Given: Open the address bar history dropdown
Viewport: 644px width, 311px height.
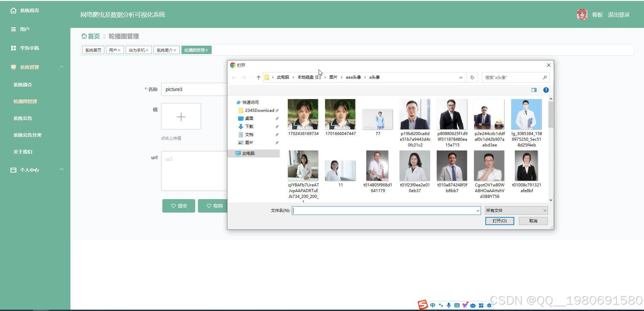Looking at the screenshot, I should click(461, 77).
